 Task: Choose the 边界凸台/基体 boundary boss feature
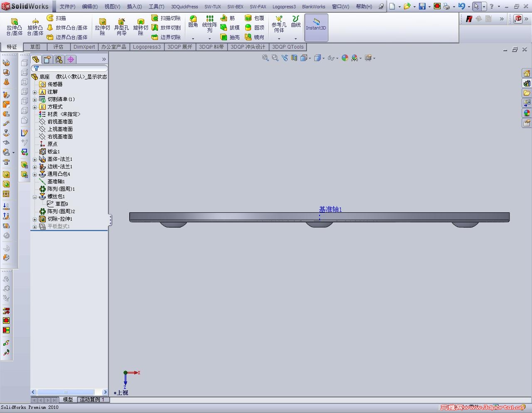click(x=67, y=37)
